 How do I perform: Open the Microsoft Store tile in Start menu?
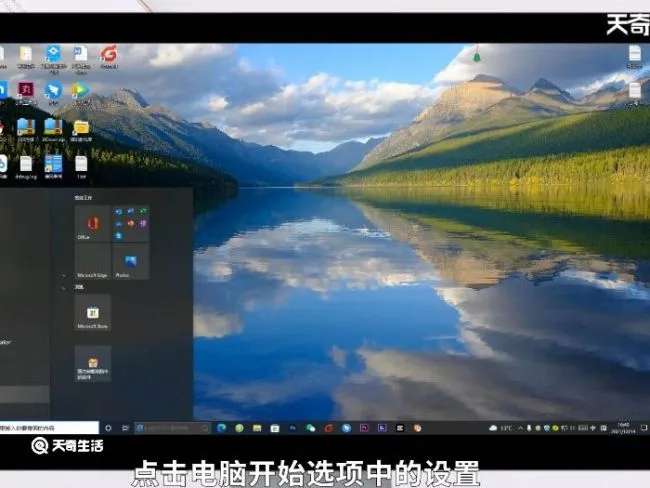[x=93, y=313]
